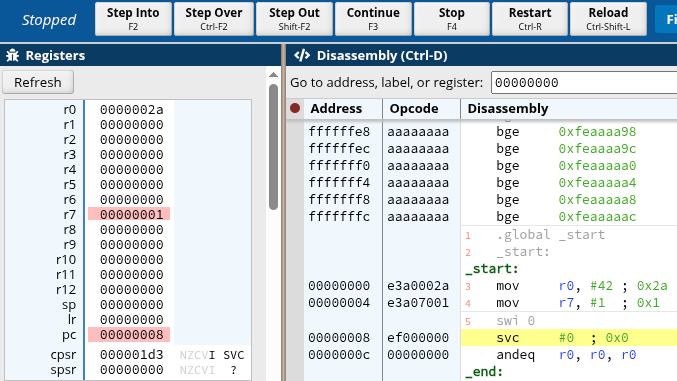Viewport: 677px width, 381px height.
Task: Click the Disassembly panel code icon
Action: tap(302, 55)
